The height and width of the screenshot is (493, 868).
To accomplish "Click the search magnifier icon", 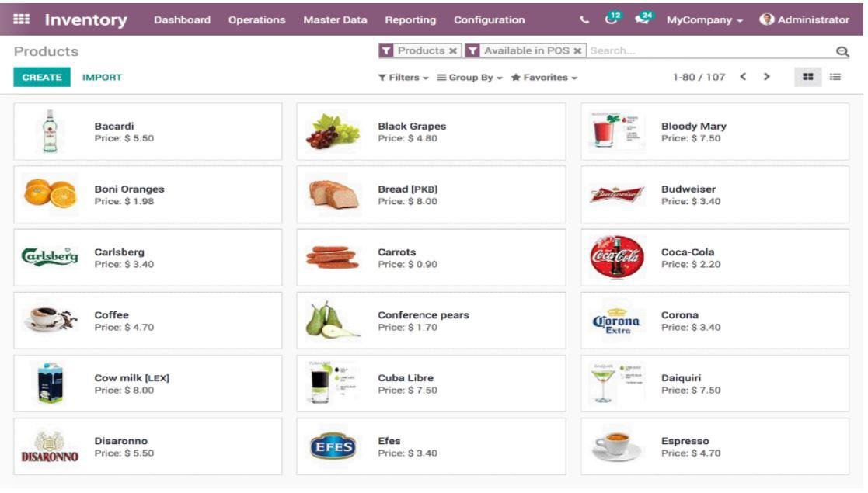I will (842, 51).
